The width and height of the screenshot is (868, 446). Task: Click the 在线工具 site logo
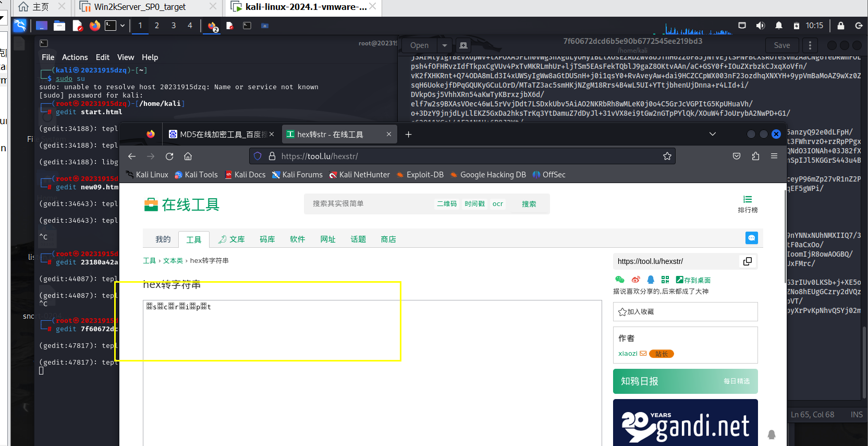click(x=181, y=204)
